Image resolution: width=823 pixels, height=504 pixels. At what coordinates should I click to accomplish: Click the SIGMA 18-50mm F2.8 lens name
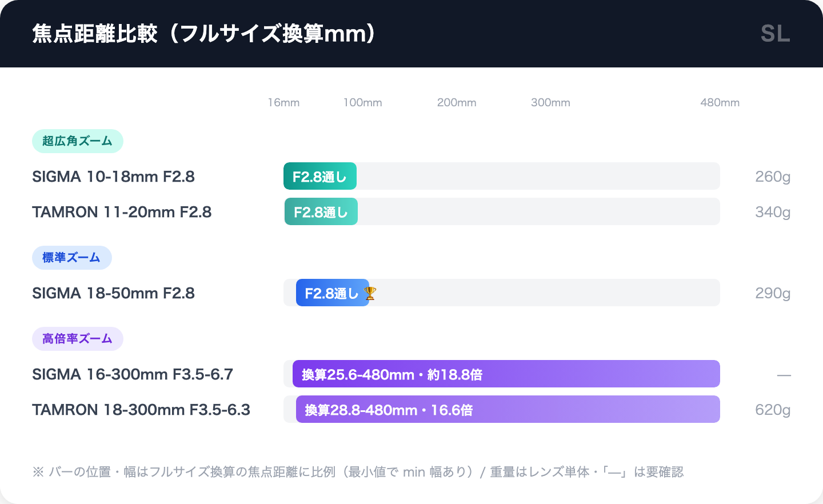coord(113,293)
